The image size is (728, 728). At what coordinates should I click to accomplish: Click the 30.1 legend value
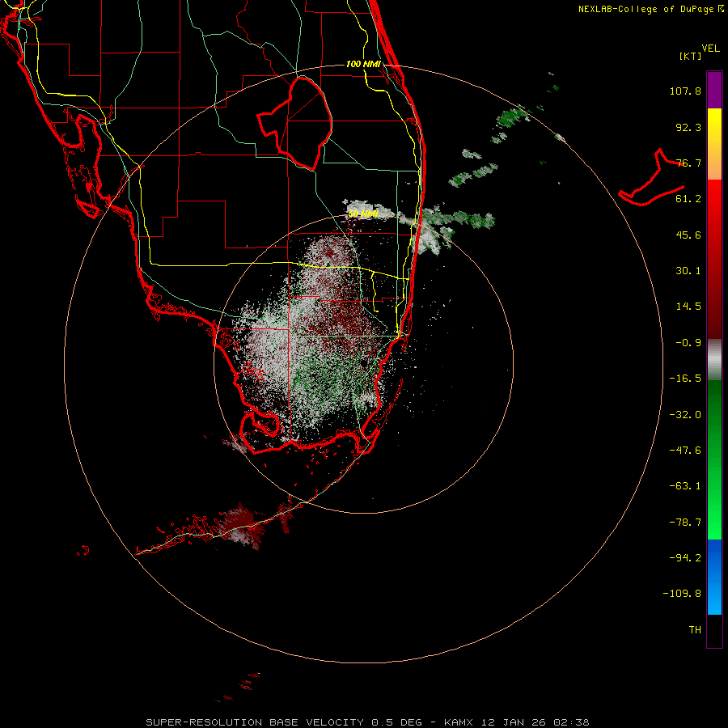(688, 270)
